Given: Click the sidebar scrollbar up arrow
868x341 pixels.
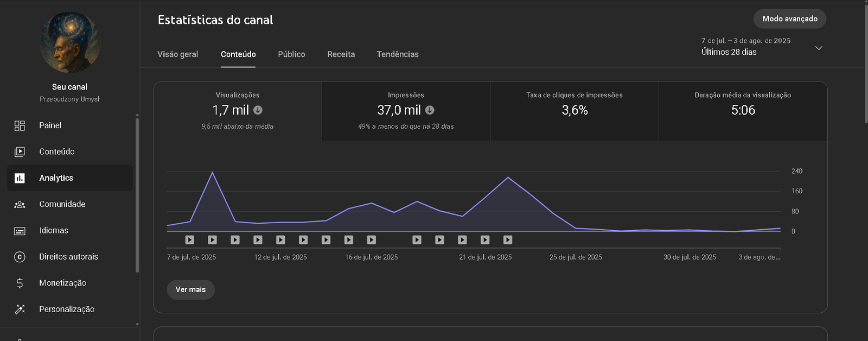Looking at the screenshot, I should point(137,115).
